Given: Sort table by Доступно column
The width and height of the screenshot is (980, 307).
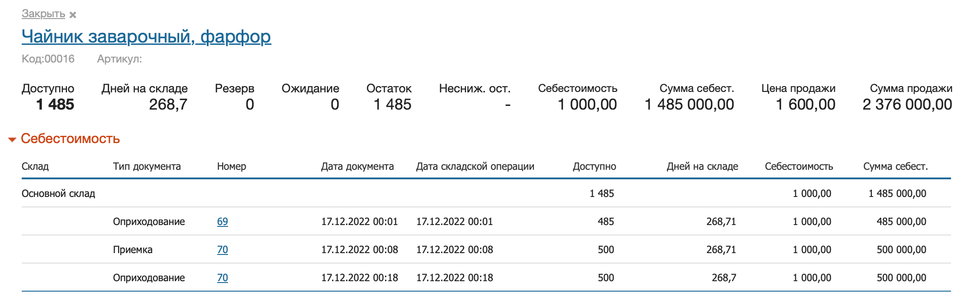Looking at the screenshot, I should click(594, 166).
